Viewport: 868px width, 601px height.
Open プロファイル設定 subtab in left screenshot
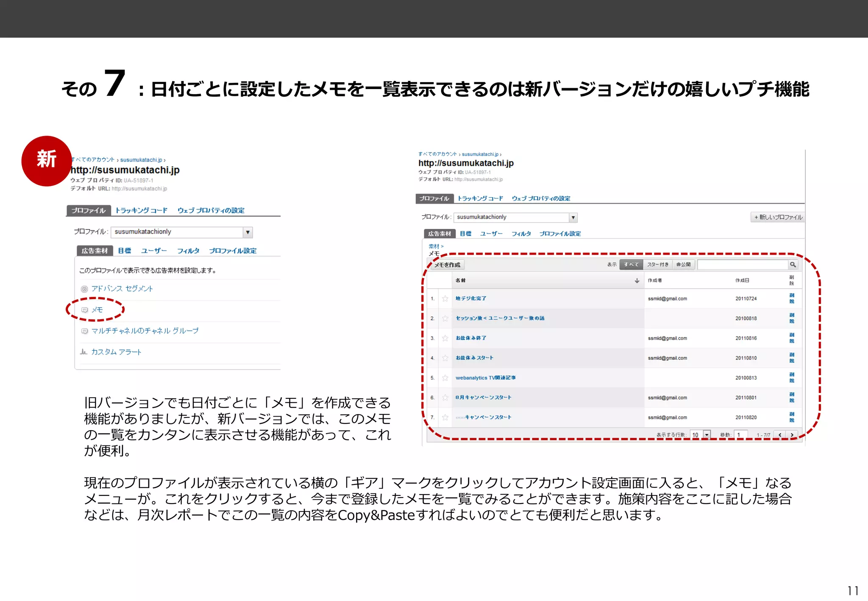233,251
